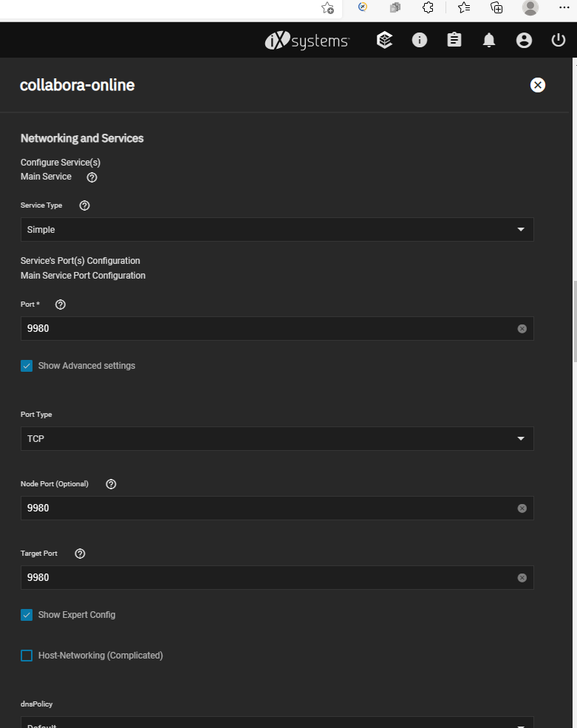
Task: Open the task manager clipboard icon
Action: pyautogui.click(x=454, y=40)
